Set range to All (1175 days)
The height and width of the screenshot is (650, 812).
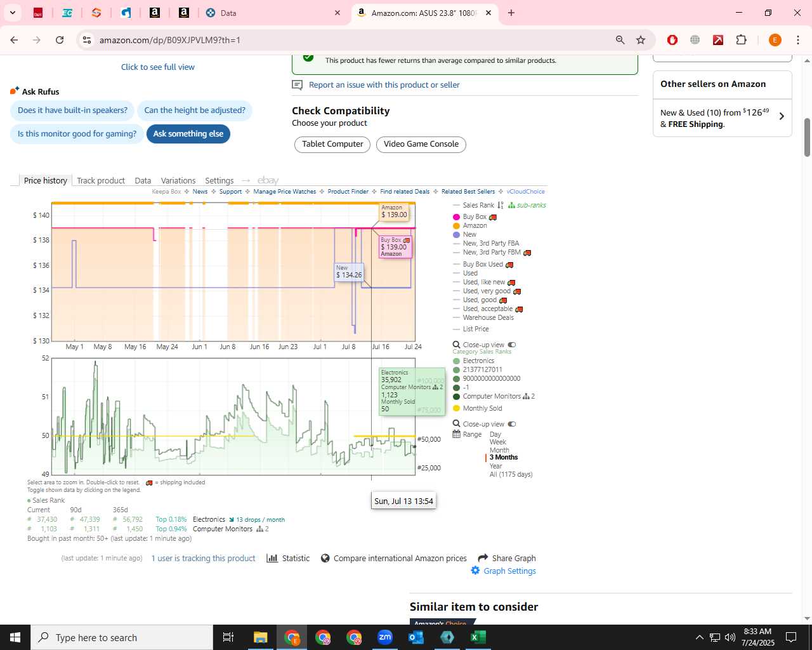[x=511, y=474]
